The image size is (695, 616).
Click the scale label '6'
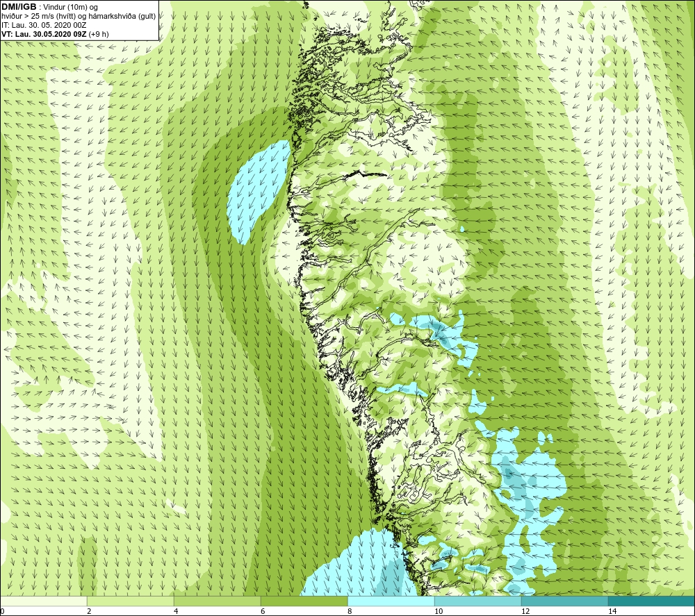[x=263, y=611]
